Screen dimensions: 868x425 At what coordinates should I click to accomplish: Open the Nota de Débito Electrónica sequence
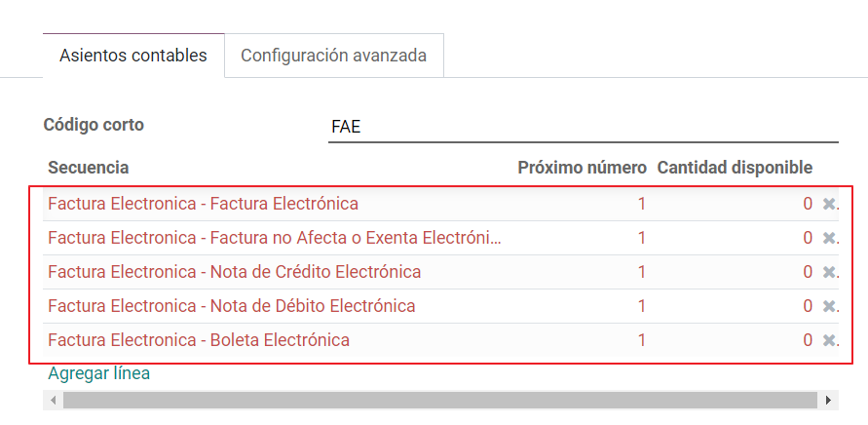pos(232,306)
